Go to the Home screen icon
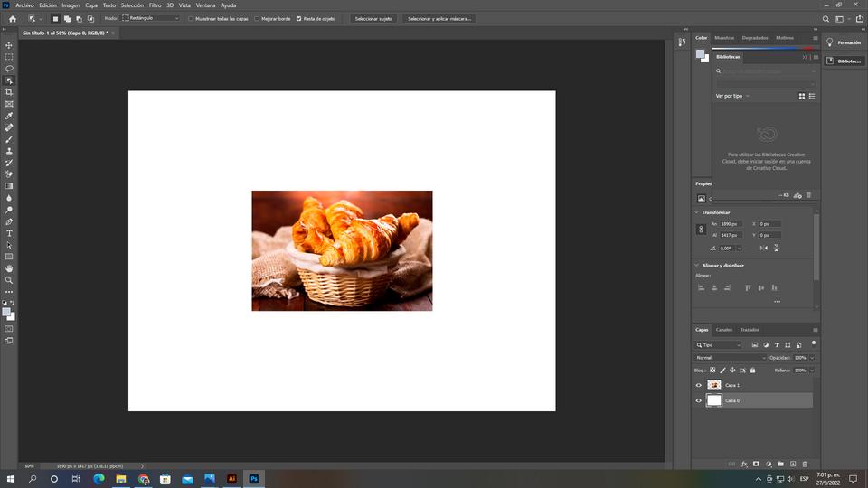The width and height of the screenshot is (868, 488). pyautogui.click(x=12, y=19)
